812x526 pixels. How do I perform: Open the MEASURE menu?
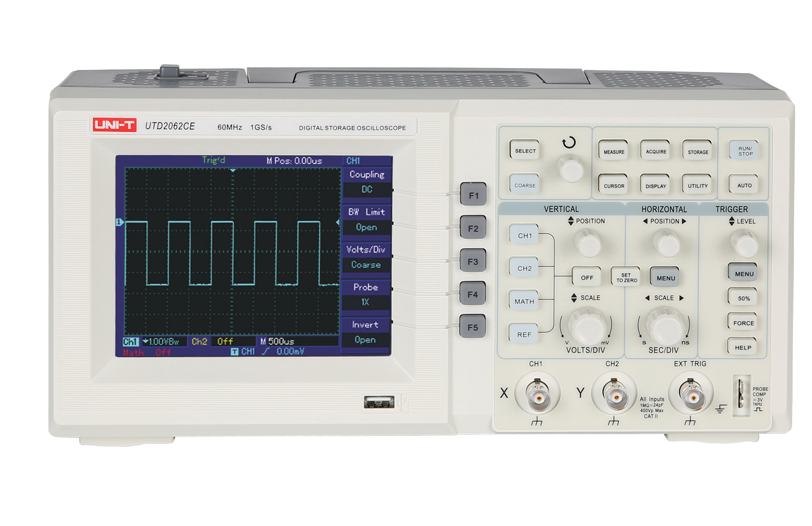pyautogui.click(x=614, y=151)
